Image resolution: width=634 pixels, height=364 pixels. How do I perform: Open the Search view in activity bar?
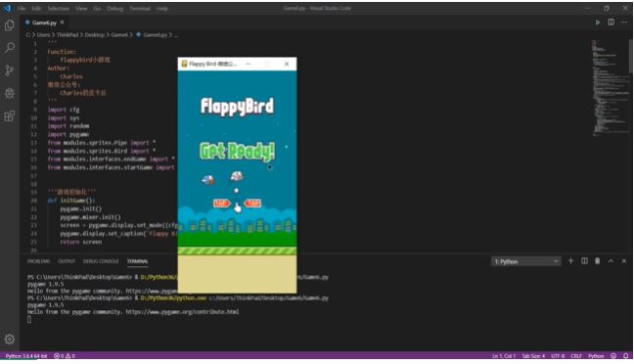10,48
